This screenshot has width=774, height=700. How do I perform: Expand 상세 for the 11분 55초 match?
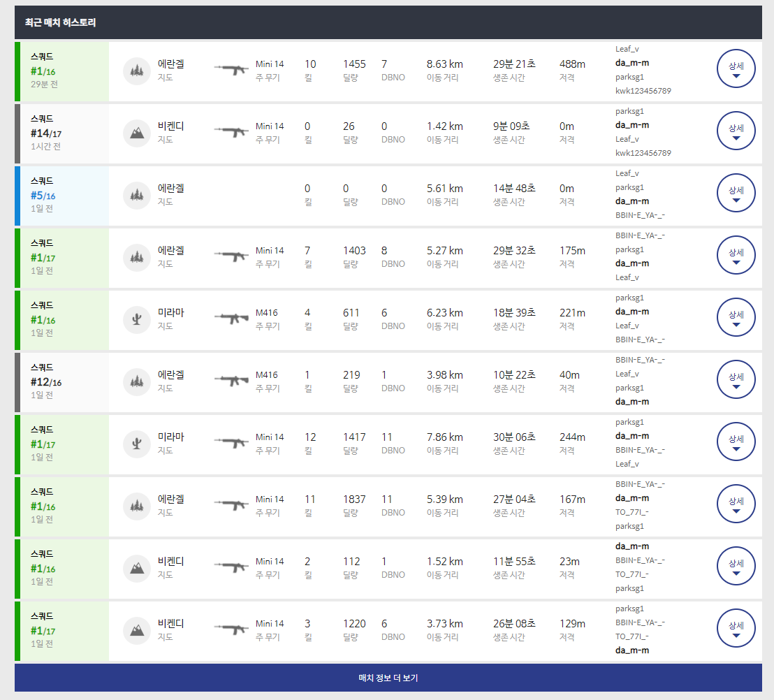click(736, 568)
